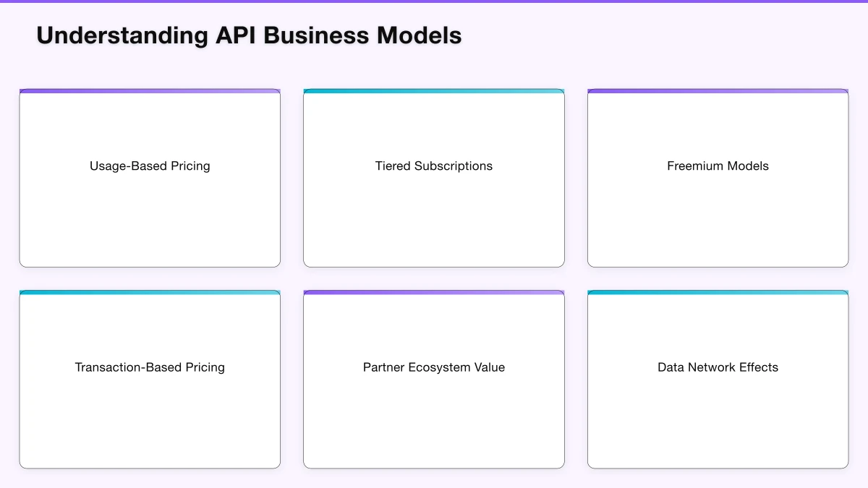The image size is (868, 488).
Task: Click the purple accent bar atop Usage-Based Pricing
Action: click(x=150, y=91)
